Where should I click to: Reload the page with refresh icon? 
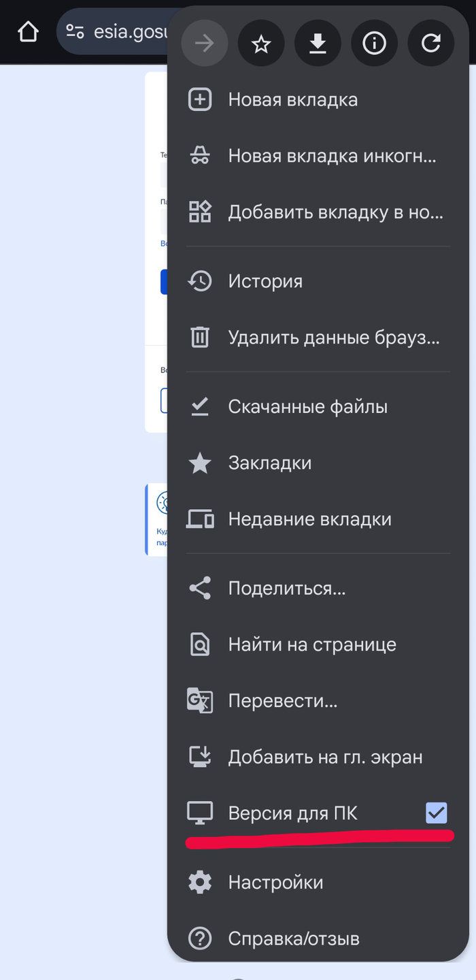click(x=430, y=44)
